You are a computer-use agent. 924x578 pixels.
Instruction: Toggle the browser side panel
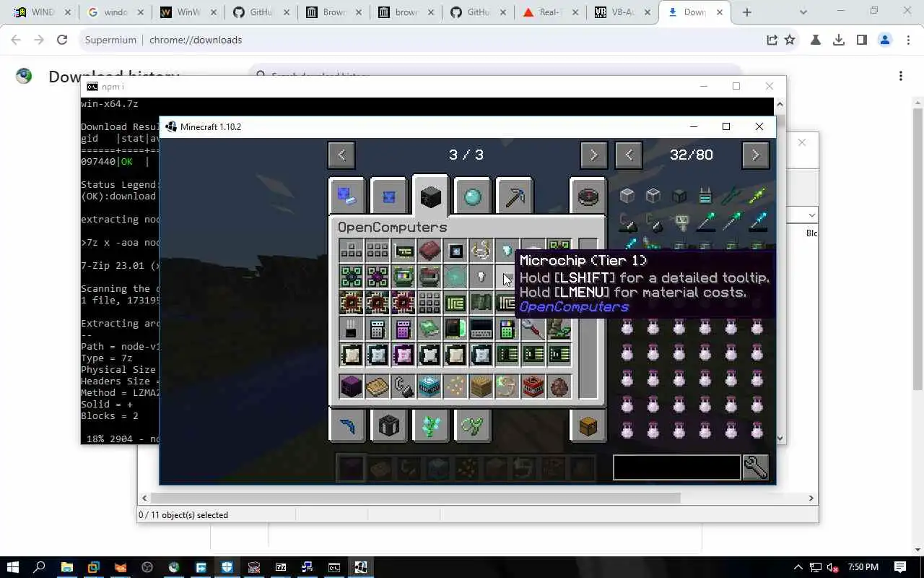pyautogui.click(x=862, y=40)
